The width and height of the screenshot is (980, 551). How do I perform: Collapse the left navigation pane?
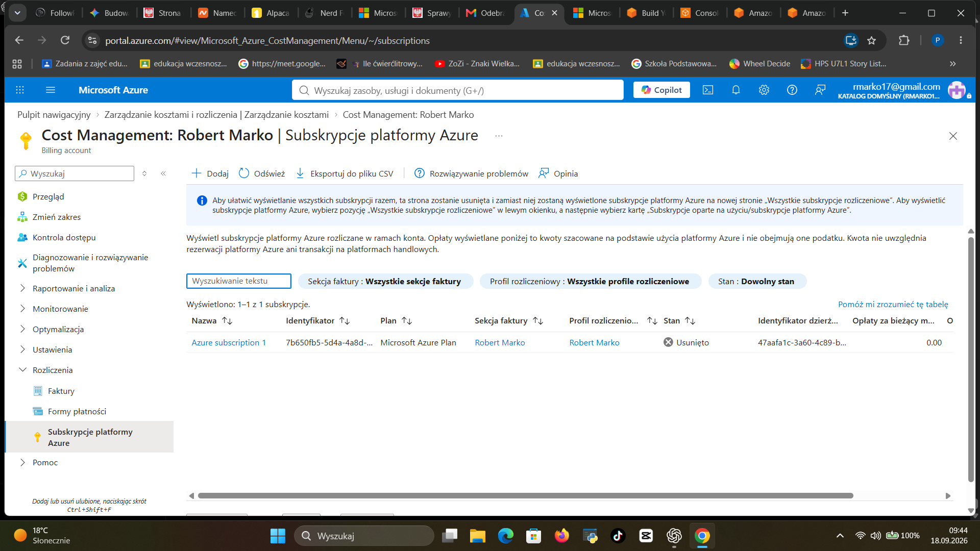163,173
